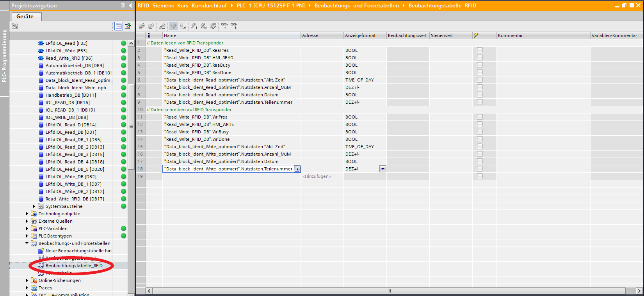Check the modify checkbox in row 18
This screenshot has width=644, height=296.
pyautogui.click(x=480, y=169)
